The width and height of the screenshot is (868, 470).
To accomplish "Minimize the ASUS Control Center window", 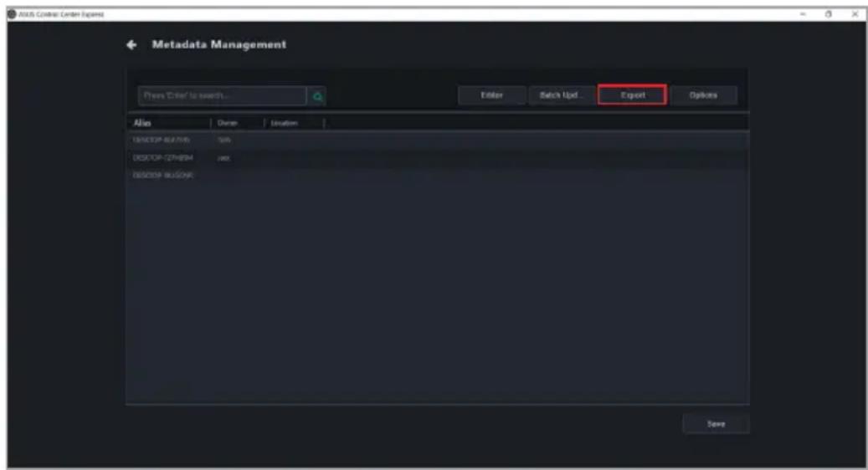I will tap(803, 14).
